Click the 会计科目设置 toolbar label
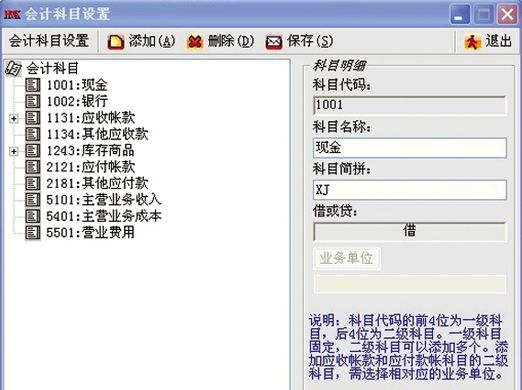522x390 pixels. click(49, 41)
